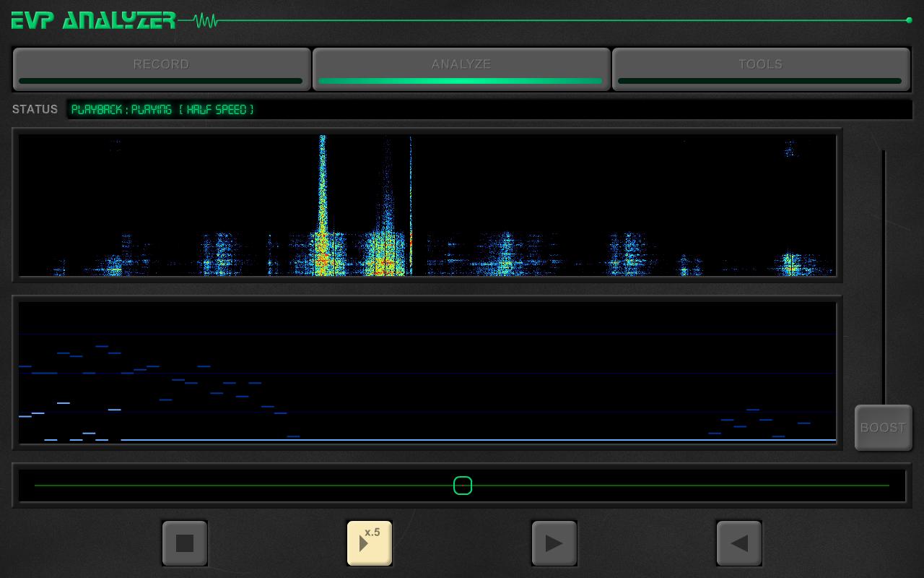Stop playback with the square stop button
The width and height of the screenshot is (924, 578).
coord(185,543)
